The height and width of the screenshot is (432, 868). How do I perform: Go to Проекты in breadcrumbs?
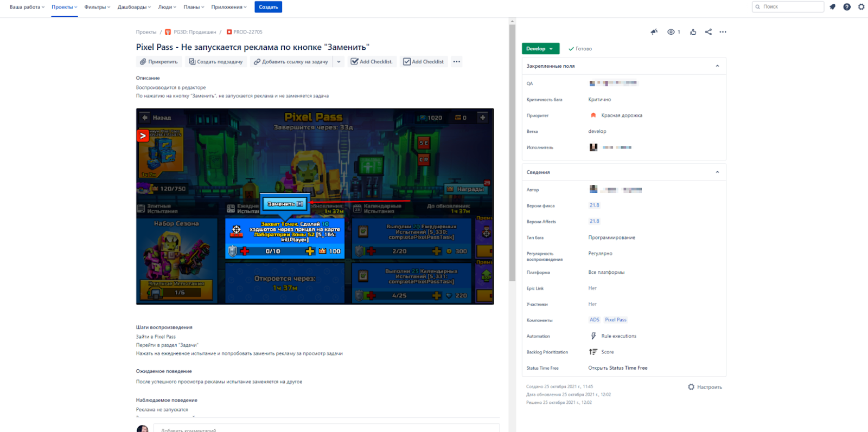click(146, 32)
